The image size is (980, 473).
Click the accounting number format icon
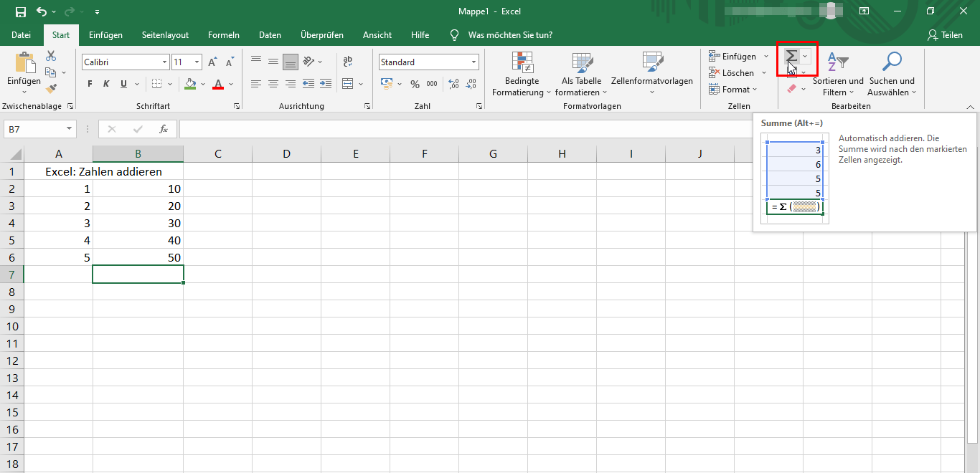click(387, 84)
